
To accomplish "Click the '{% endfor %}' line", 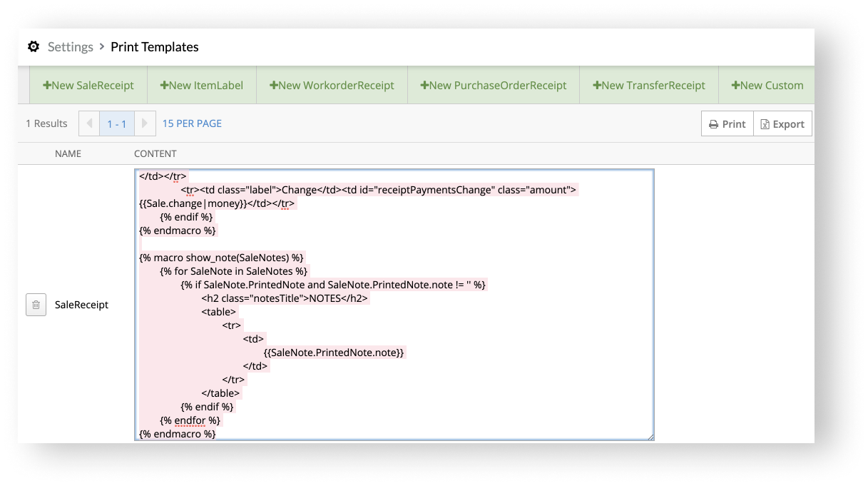I will (190, 420).
